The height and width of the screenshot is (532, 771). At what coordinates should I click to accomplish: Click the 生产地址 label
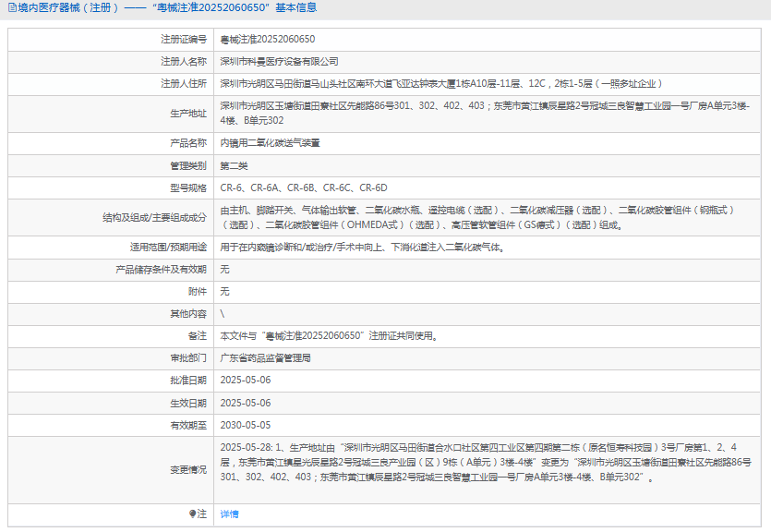[x=188, y=114]
